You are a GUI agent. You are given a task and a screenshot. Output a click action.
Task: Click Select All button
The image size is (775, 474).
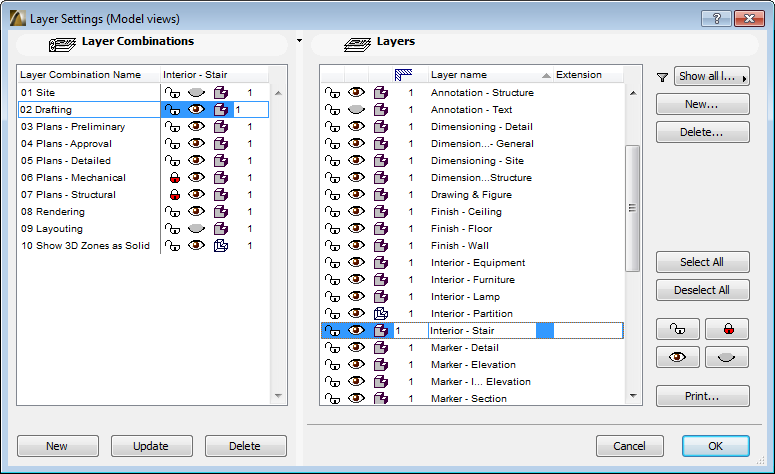tap(702, 262)
